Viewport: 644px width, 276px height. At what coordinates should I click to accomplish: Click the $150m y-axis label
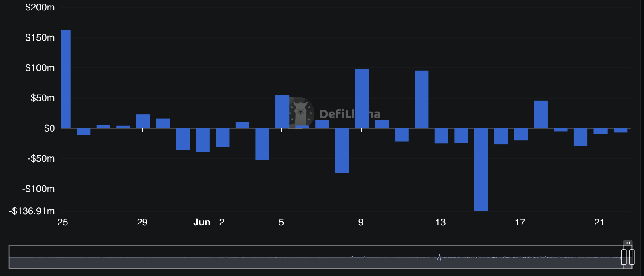pos(40,38)
